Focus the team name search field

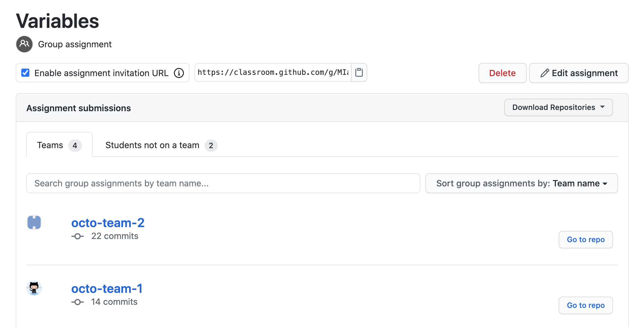(x=223, y=183)
